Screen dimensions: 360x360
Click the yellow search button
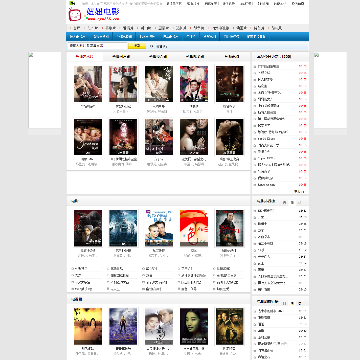coord(137,46)
